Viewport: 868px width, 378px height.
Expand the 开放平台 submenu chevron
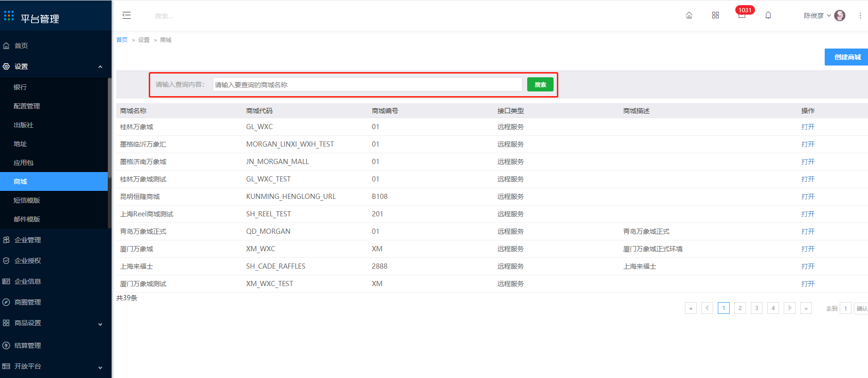(100, 368)
